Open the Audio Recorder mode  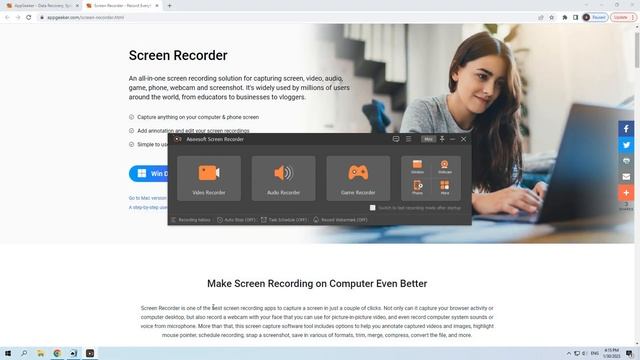pyautogui.click(x=283, y=178)
